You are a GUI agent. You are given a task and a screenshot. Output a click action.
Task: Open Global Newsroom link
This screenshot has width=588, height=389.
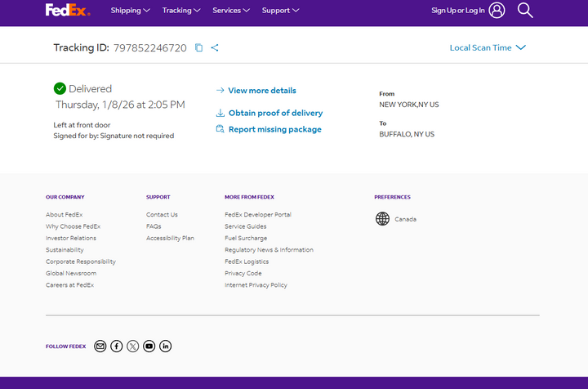pyautogui.click(x=71, y=273)
